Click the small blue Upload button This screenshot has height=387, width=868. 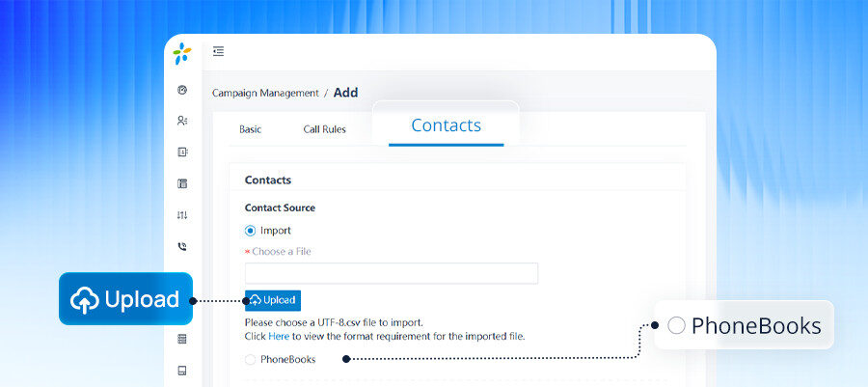pyautogui.click(x=273, y=300)
